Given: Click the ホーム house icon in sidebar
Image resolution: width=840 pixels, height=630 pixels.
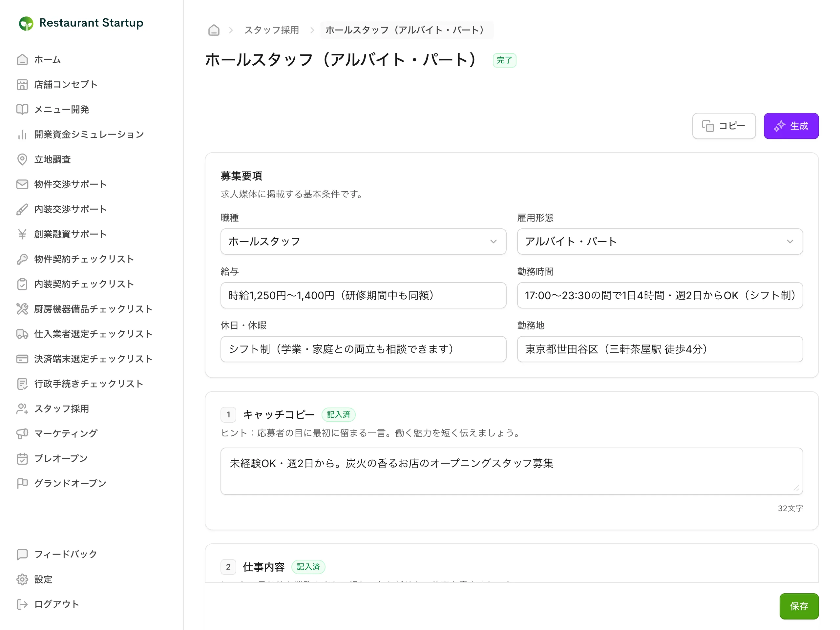Looking at the screenshot, I should click(22, 60).
